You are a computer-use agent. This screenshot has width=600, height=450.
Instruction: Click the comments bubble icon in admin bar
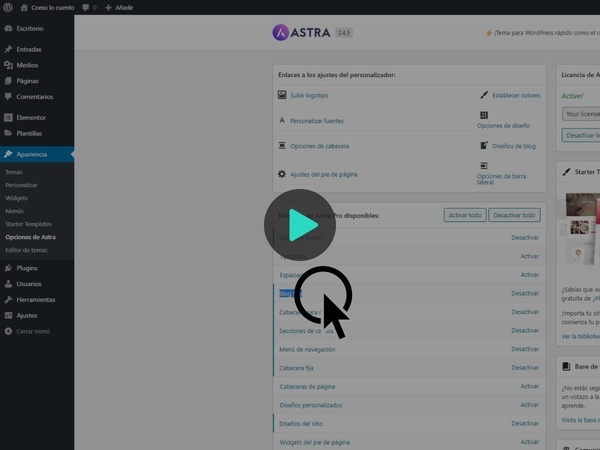(x=86, y=8)
